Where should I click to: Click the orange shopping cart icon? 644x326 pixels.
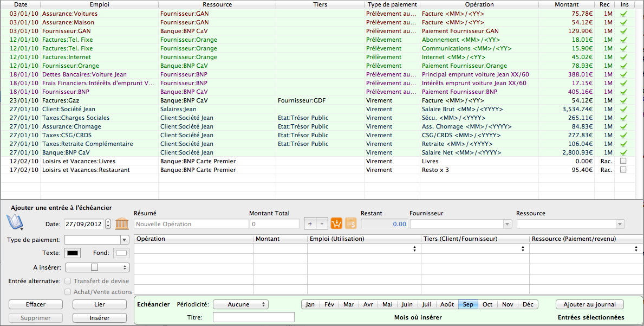(x=336, y=223)
